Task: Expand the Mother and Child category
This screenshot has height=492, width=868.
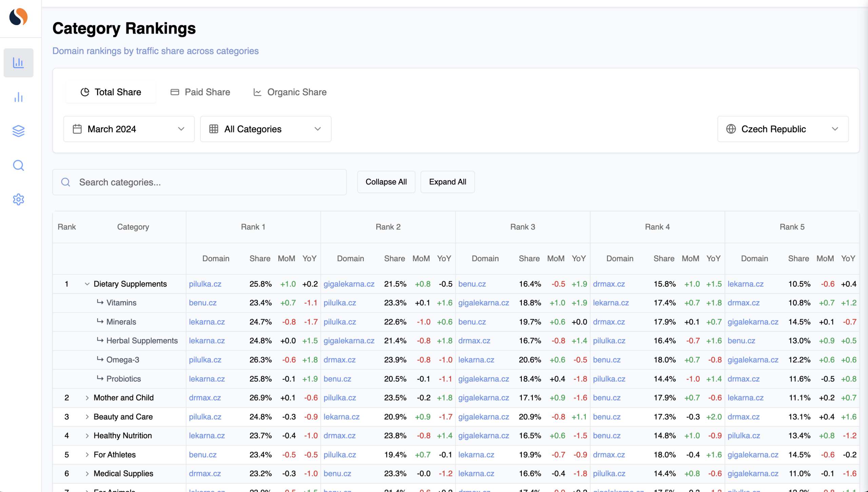Action: 87,398
